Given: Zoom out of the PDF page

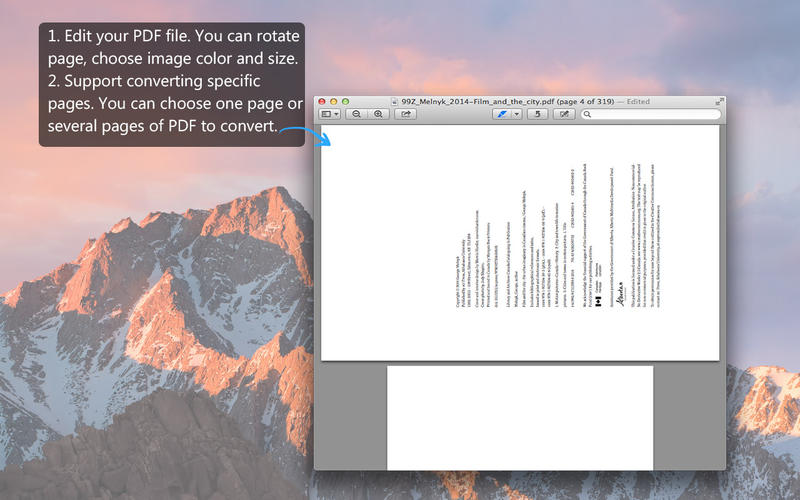Looking at the screenshot, I should click(357, 114).
